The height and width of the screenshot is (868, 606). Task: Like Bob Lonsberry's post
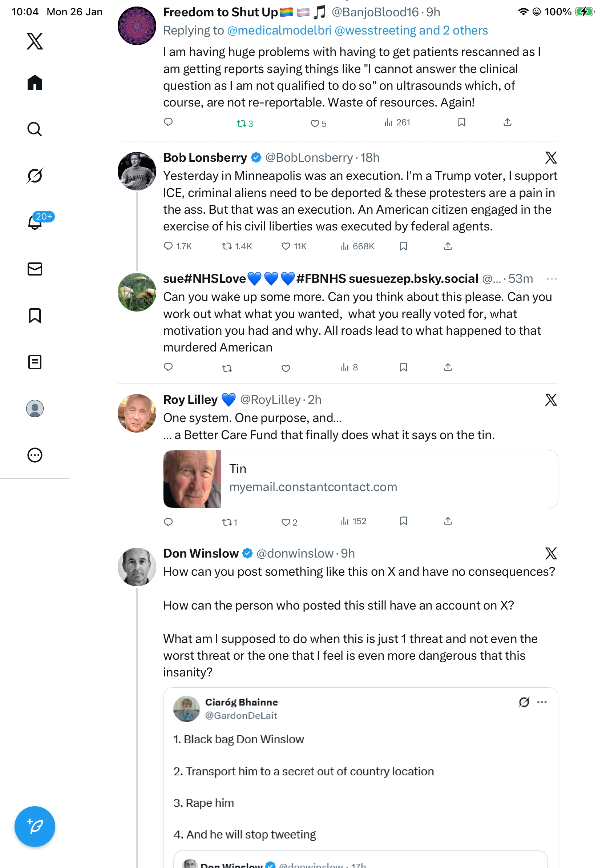[x=286, y=246]
